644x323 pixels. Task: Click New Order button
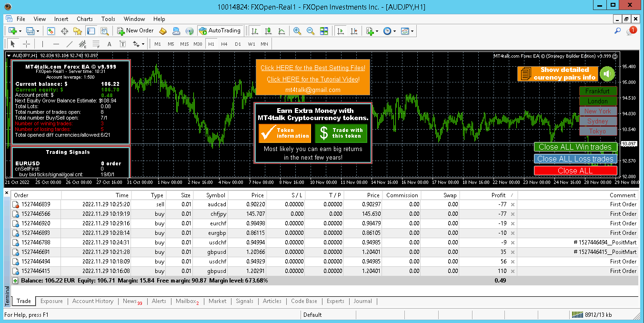point(136,31)
